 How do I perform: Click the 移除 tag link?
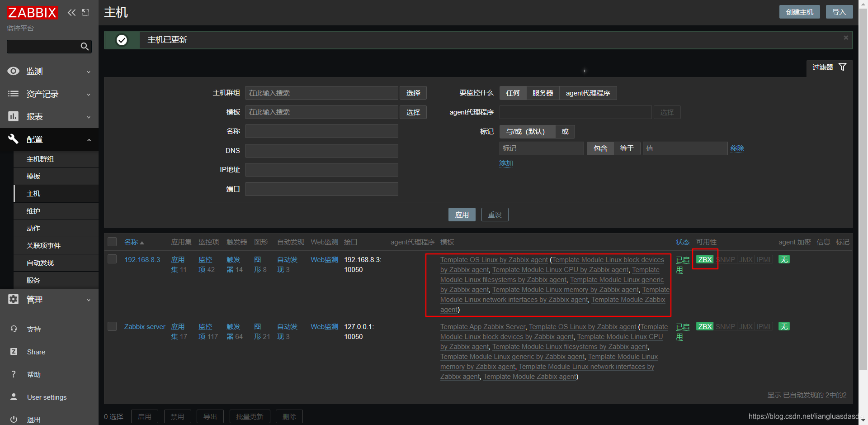[737, 148]
